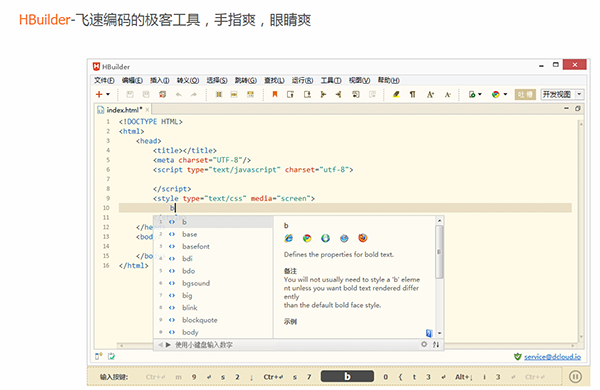The height and width of the screenshot is (390, 600).
Task: Click the red plus New icon
Action: [99, 94]
